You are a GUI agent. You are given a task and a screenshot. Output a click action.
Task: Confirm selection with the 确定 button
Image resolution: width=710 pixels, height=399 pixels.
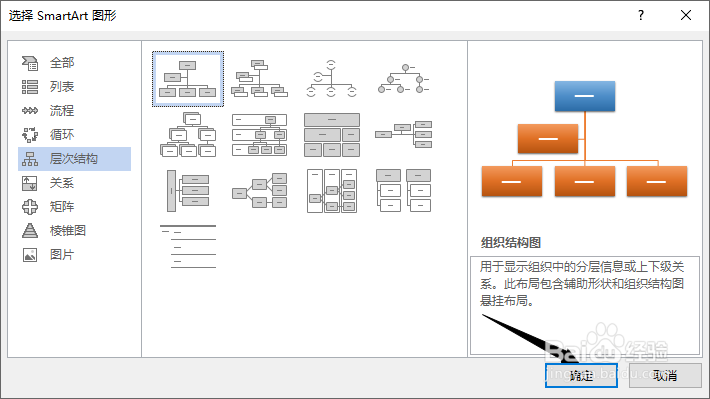(x=581, y=375)
